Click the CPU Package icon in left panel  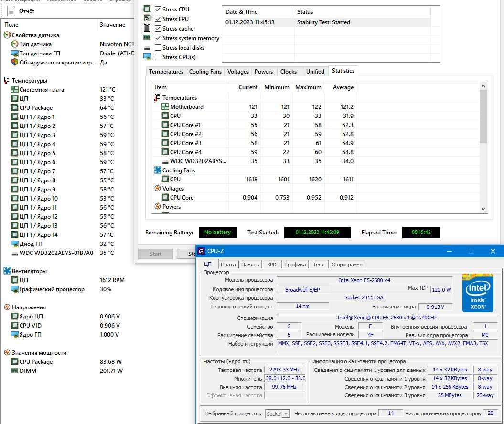14,107
